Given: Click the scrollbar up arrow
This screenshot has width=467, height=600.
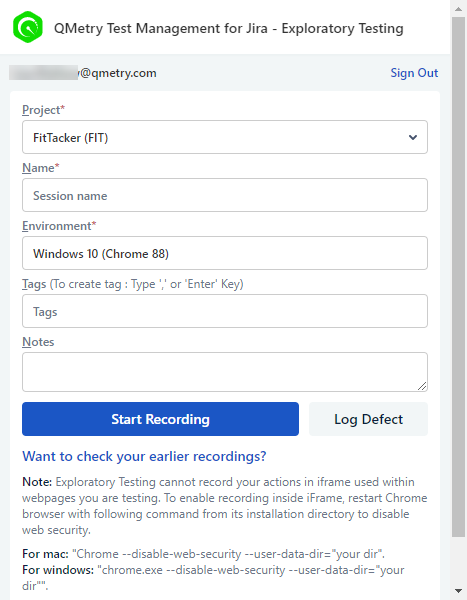Looking at the screenshot, I should (x=458, y=8).
